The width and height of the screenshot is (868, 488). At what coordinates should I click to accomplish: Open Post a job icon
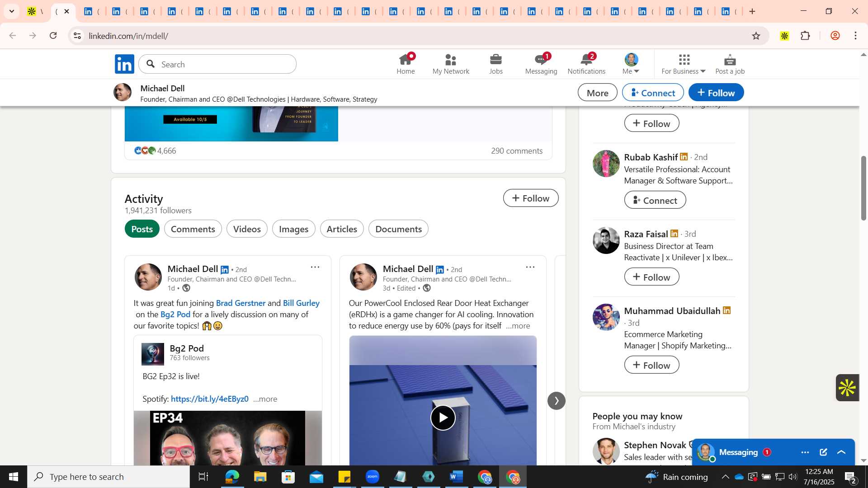tap(730, 64)
